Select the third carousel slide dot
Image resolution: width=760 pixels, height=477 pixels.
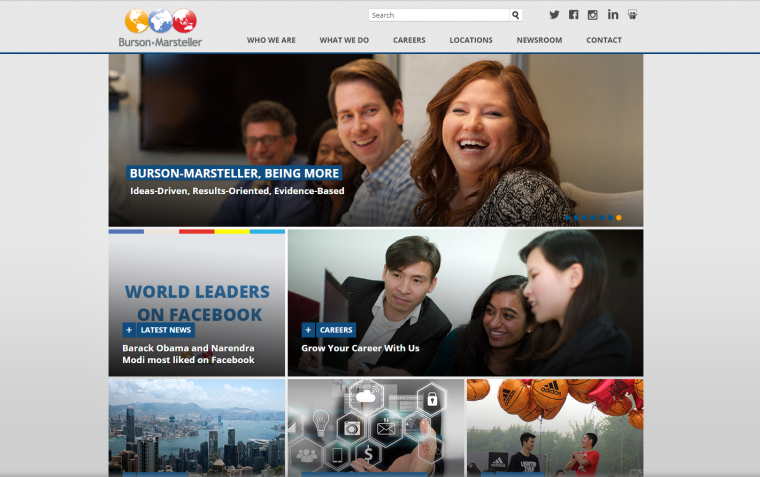[585, 218]
